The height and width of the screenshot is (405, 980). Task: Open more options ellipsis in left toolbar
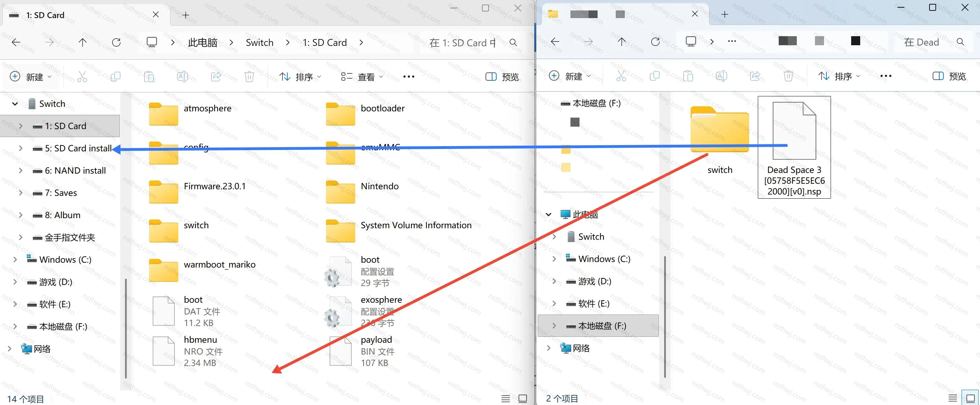point(409,77)
